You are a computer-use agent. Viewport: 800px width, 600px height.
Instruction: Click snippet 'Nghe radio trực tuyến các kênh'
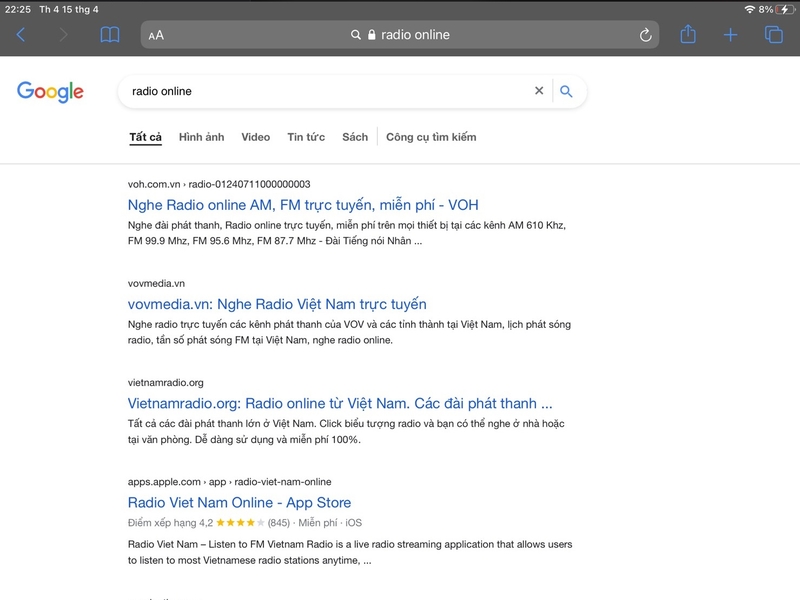349,332
